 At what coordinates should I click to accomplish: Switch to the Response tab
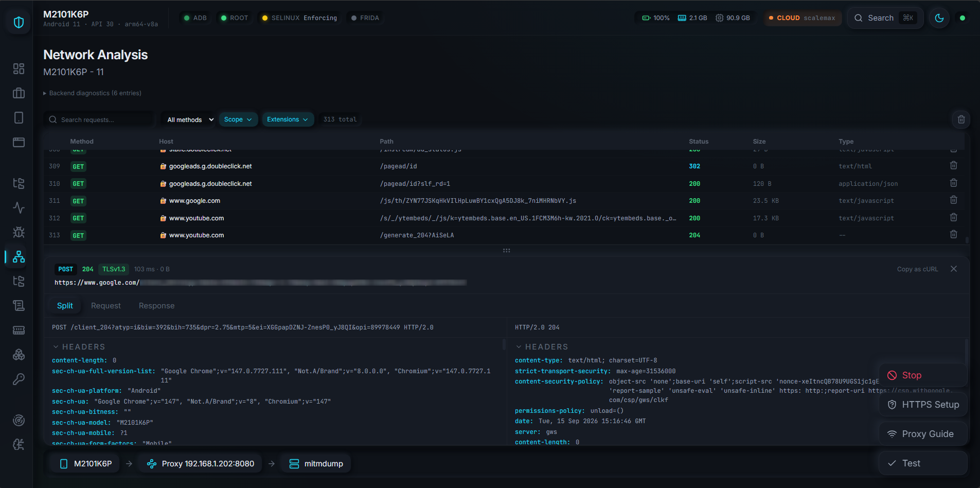point(156,306)
